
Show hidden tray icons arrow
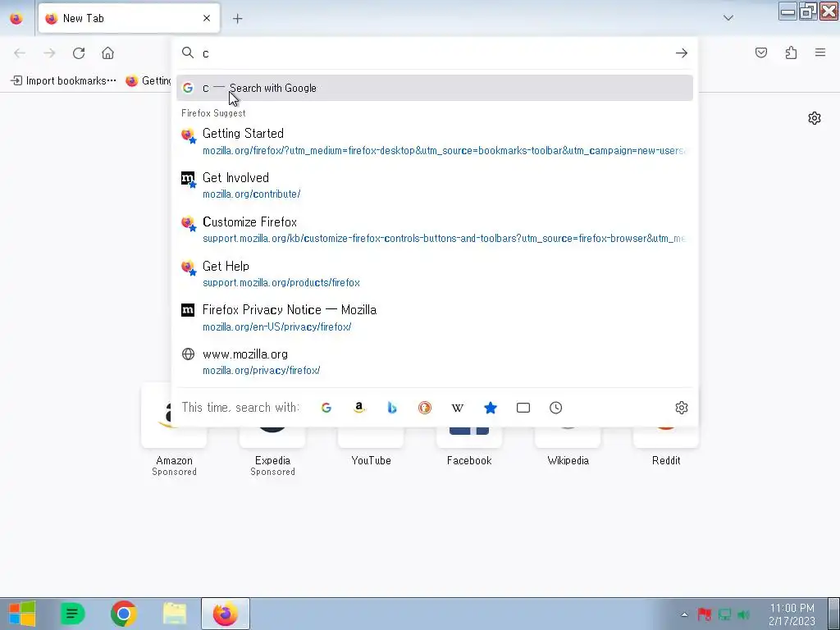coord(684,614)
